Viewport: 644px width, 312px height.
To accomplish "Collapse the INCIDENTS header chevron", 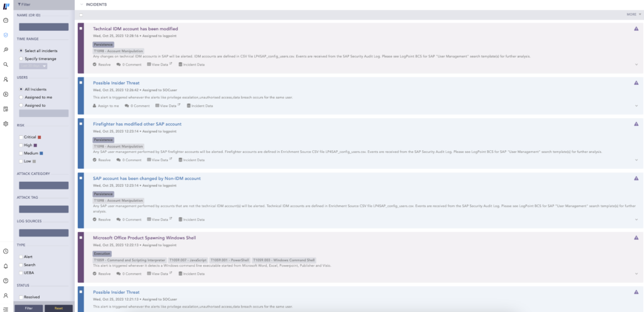I will click(82, 4).
